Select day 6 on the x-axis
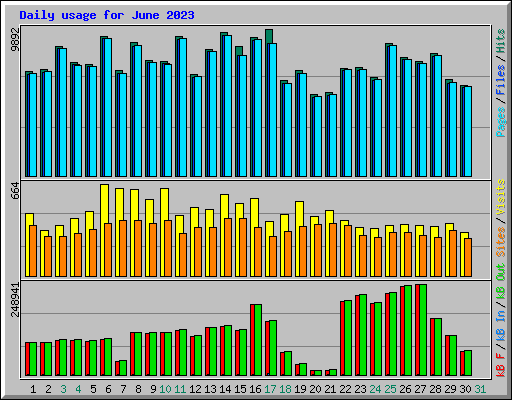The height and width of the screenshot is (400, 512). [108, 389]
